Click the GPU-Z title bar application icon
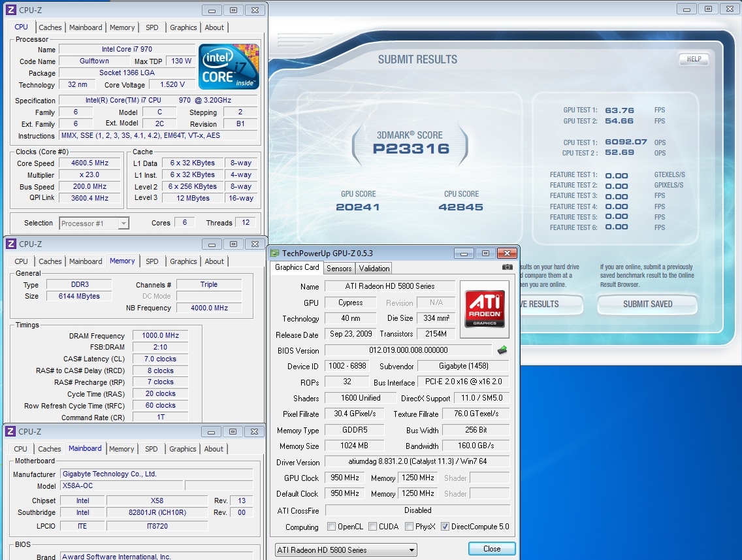Image resolution: width=742 pixels, height=560 pixels. tap(276, 254)
